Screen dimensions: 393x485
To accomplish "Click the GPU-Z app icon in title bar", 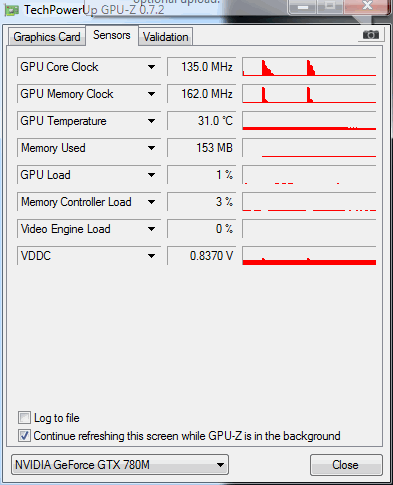I will [12, 11].
